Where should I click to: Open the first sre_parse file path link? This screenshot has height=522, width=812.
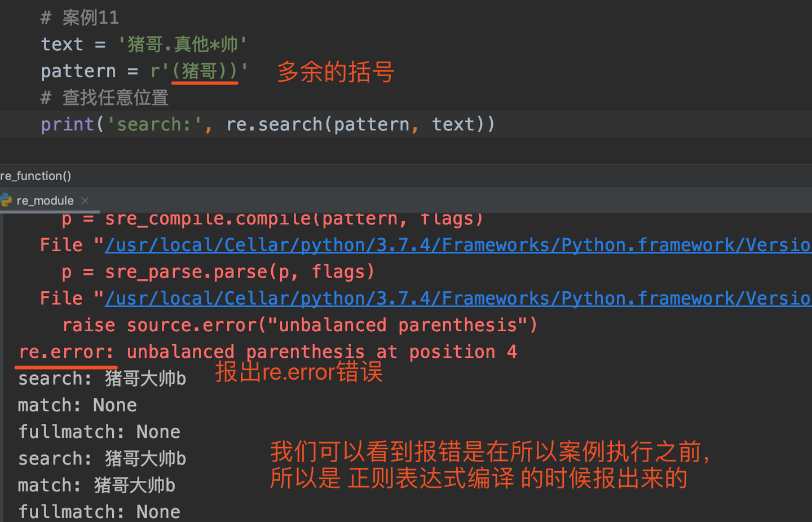(451, 244)
